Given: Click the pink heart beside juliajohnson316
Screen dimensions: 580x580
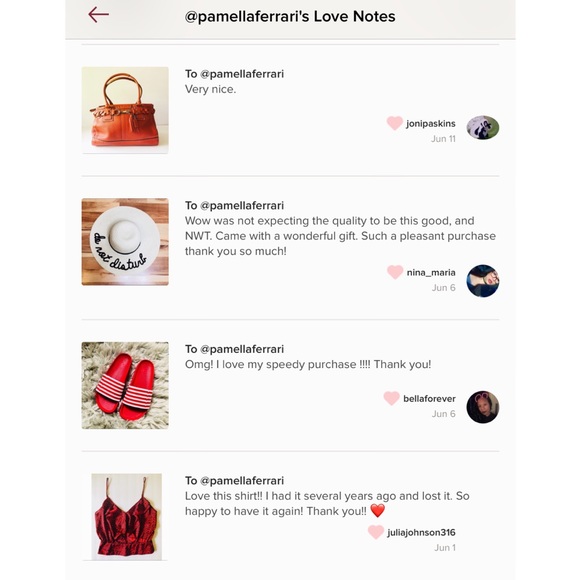Looking at the screenshot, I should (x=376, y=532).
